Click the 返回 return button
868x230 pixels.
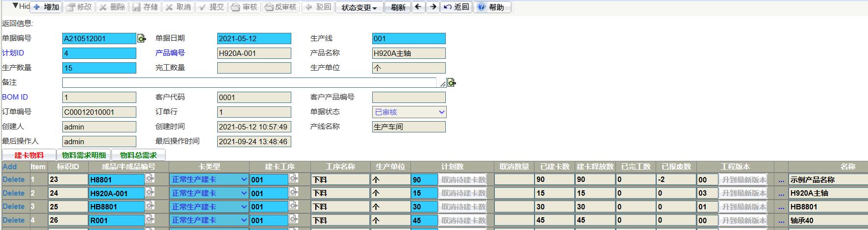tap(456, 7)
